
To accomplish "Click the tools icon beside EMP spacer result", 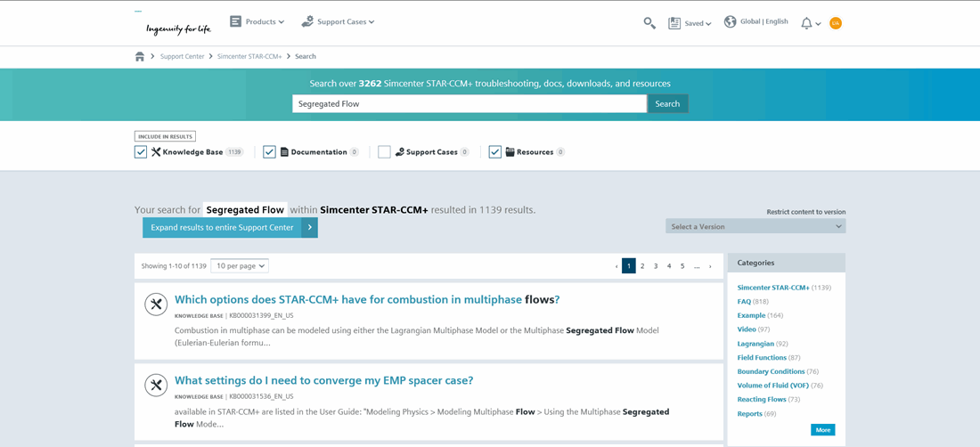I will click(156, 386).
